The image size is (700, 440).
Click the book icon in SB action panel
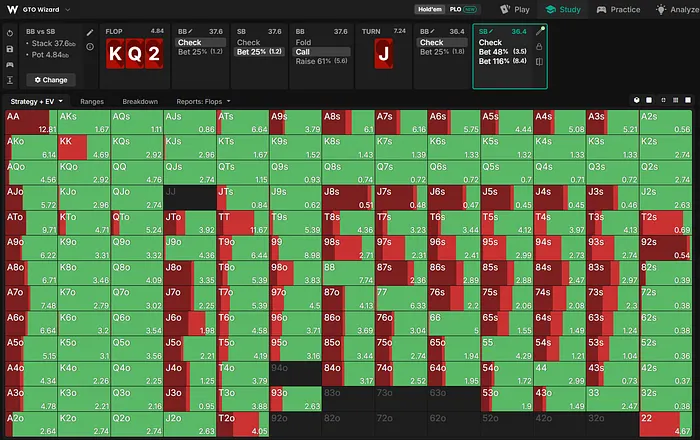tap(539, 62)
